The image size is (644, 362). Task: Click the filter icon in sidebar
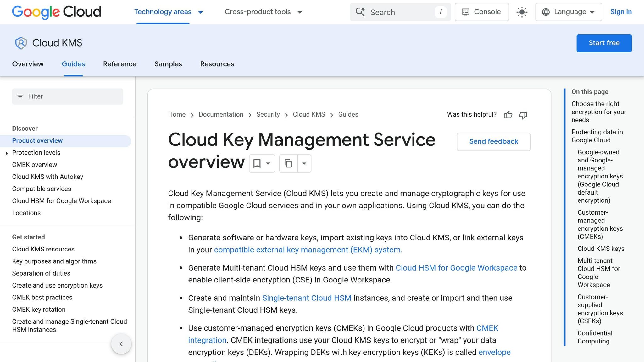(x=20, y=96)
